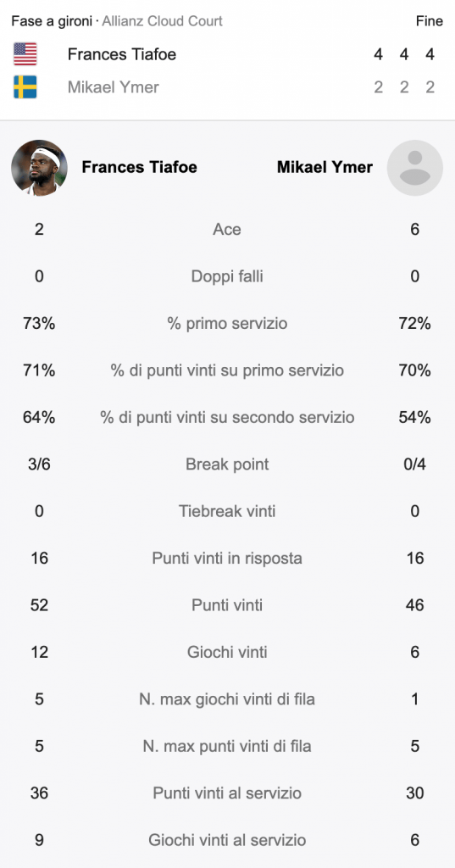The width and height of the screenshot is (455, 868).
Task: Click the Giochi vinti al servizio label
Action: (x=227, y=840)
